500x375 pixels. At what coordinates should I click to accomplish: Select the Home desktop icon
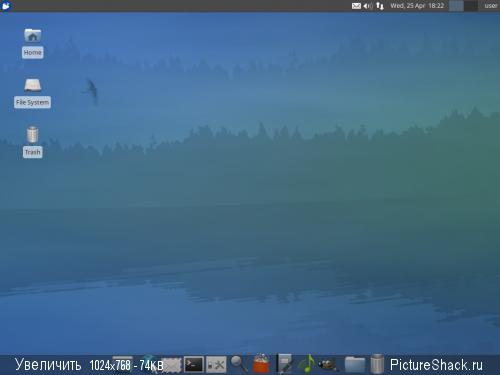(32, 43)
